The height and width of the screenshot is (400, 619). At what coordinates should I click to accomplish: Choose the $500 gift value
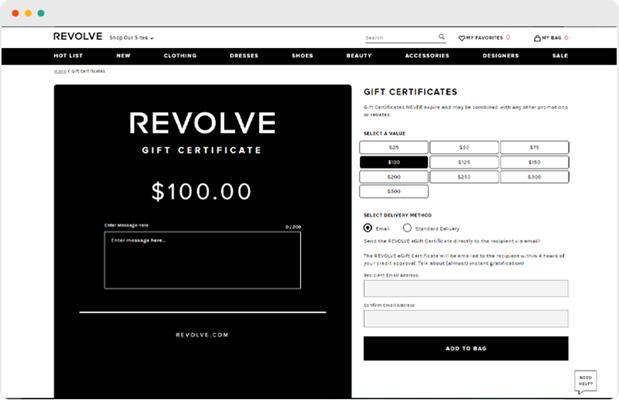pyautogui.click(x=394, y=191)
